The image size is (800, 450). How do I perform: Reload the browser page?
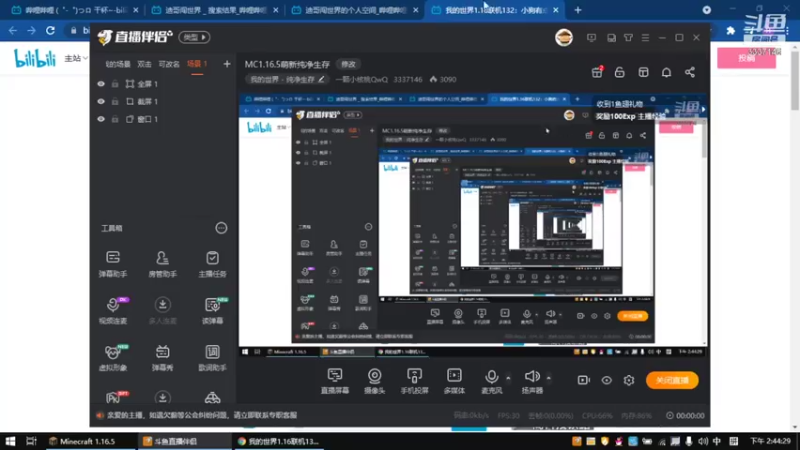tap(50, 31)
